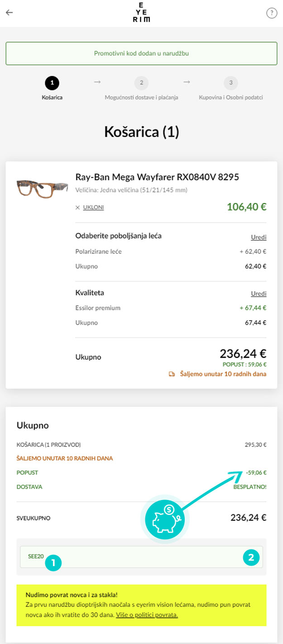
Task: Click the SEE20 promo code field
Action: [141, 557]
